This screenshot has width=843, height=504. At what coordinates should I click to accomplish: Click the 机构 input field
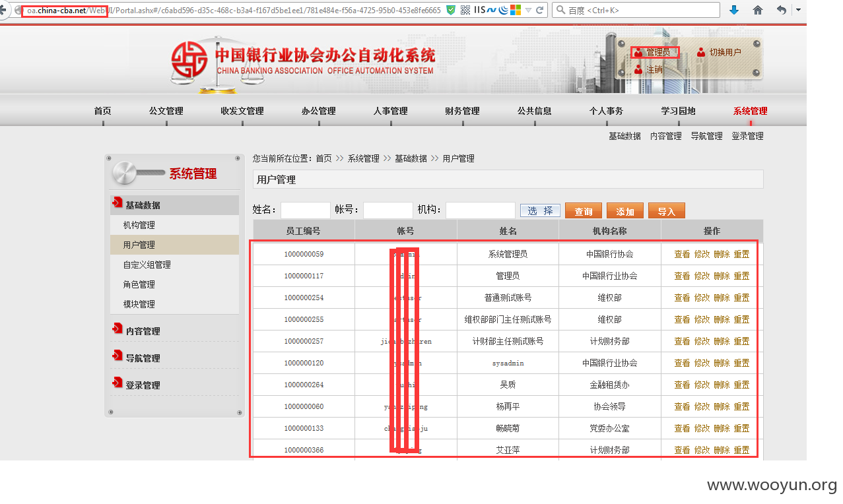(481, 210)
